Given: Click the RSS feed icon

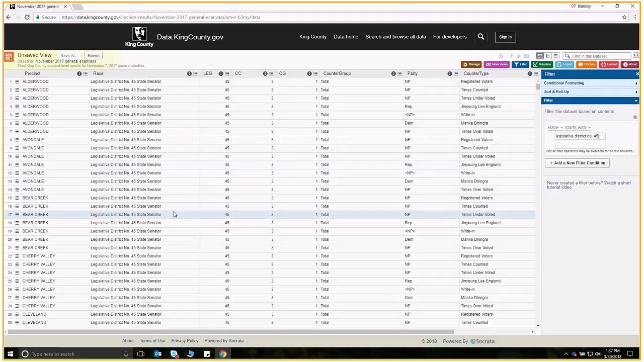Looking at the screenshot, I should tap(501, 56).
